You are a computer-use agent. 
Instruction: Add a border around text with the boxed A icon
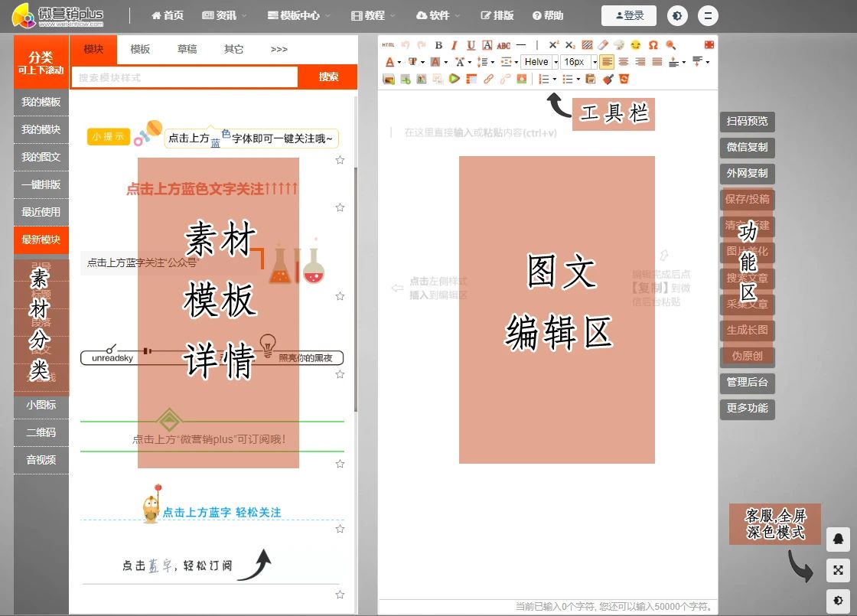click(x=487, y=45)
